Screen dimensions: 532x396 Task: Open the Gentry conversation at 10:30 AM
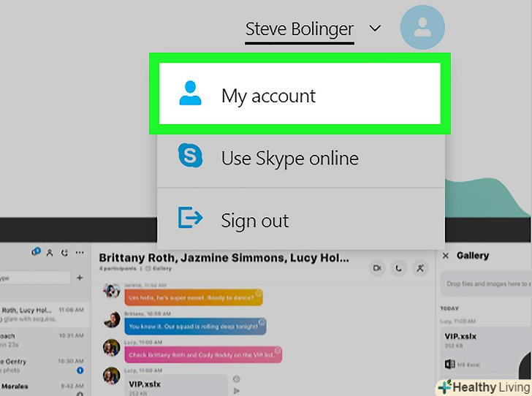point(45,366)
